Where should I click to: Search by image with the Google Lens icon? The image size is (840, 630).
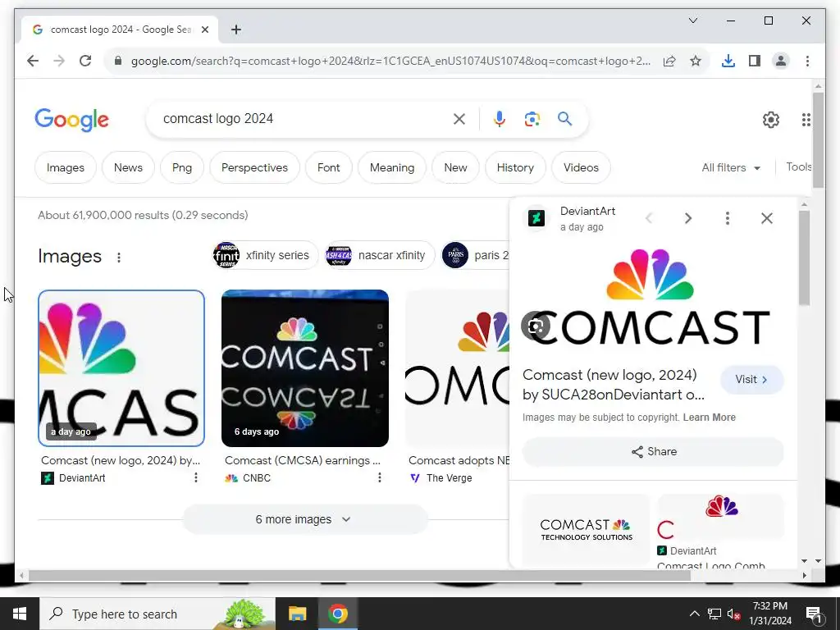[x=532, y=119]
